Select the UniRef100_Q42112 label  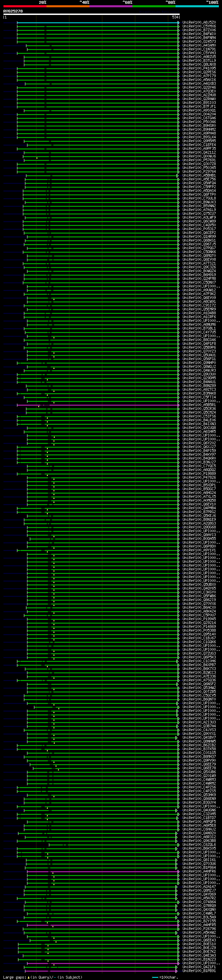199,153
